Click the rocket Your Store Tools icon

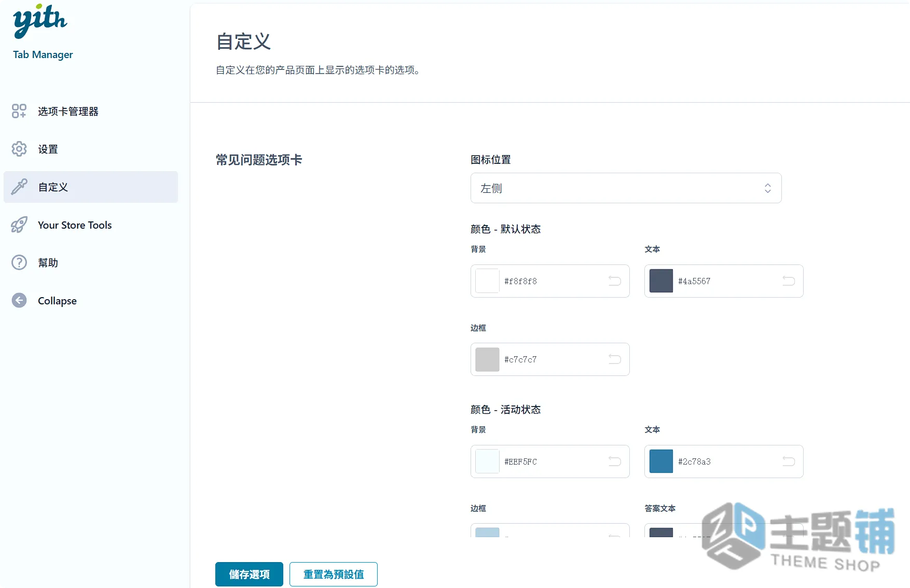pos(19,225)
